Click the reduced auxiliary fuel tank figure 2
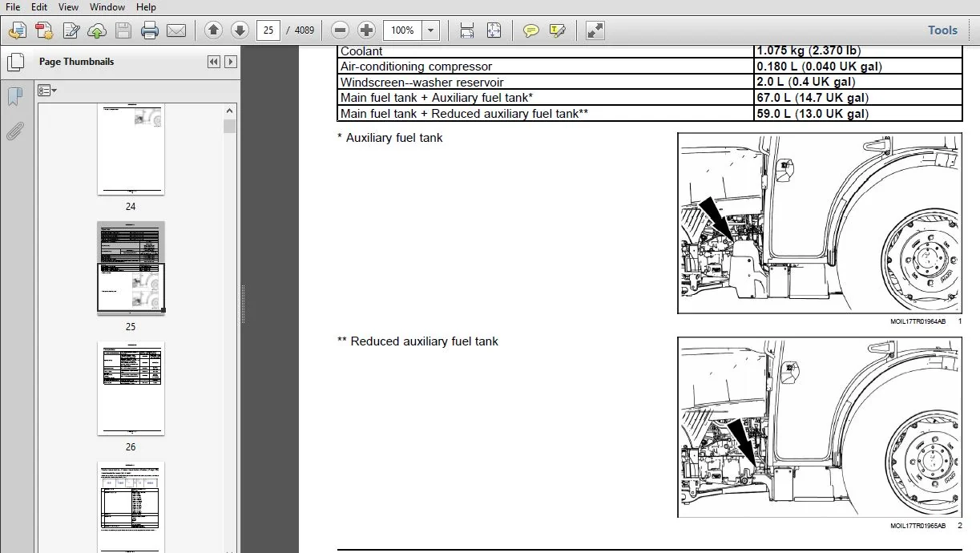Screen dimensions: 980x553 point(820,427)
